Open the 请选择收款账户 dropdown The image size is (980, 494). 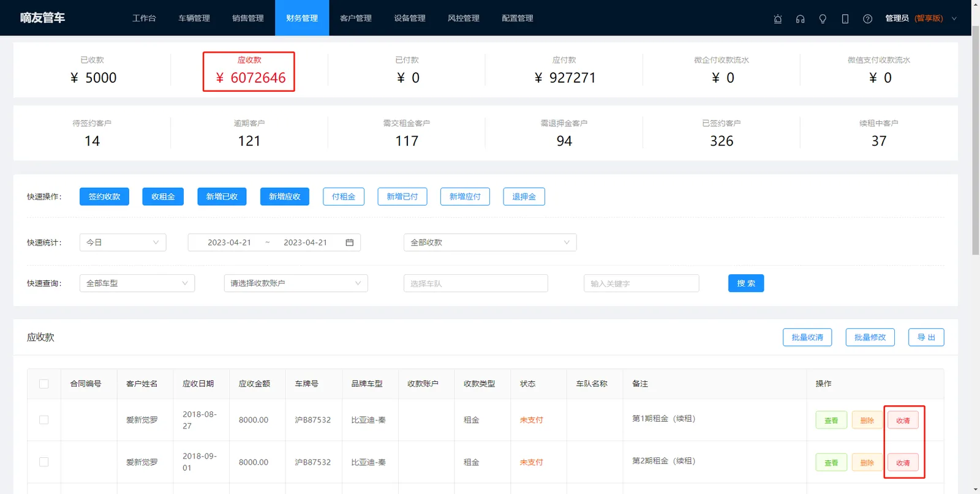(296, 283)
